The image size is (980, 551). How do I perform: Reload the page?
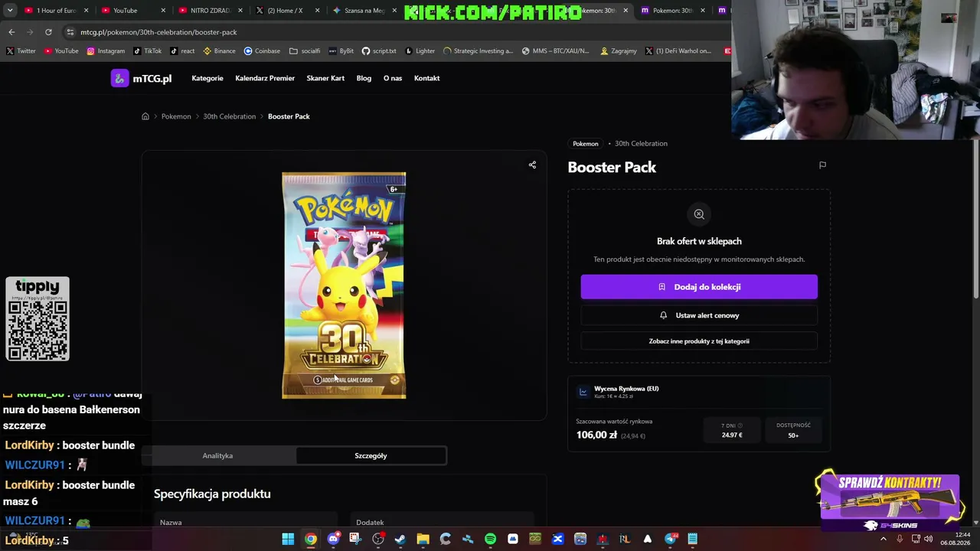coord(48,32)
